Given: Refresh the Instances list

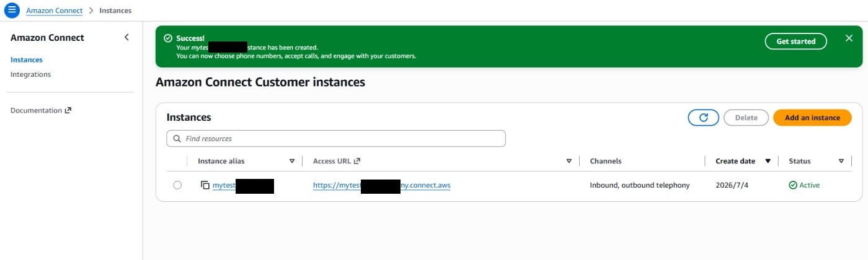Looking at the screenshot, I should coord(703,118).
